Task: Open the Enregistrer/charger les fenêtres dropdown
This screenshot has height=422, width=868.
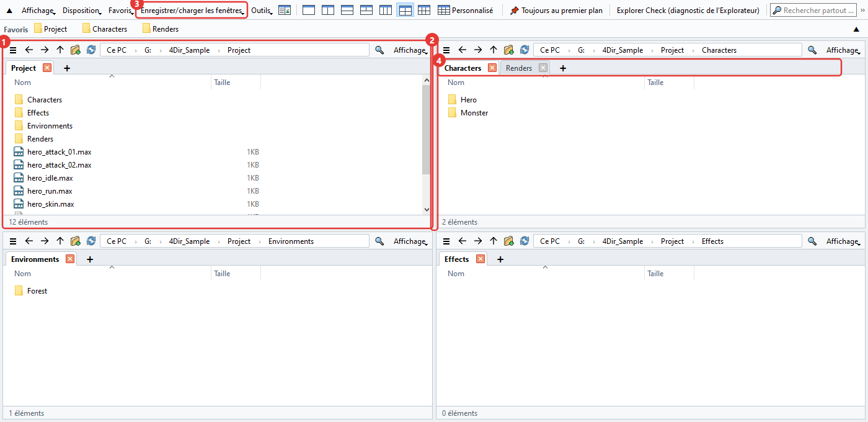Action: pos(192,11)
